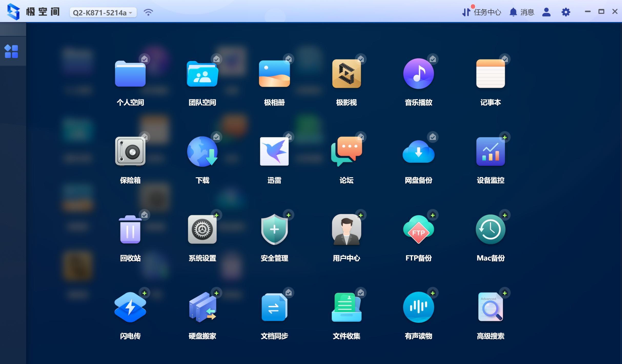
Task: Install 设备监控 using its plus badge
Action: click(x=505, y=137)
